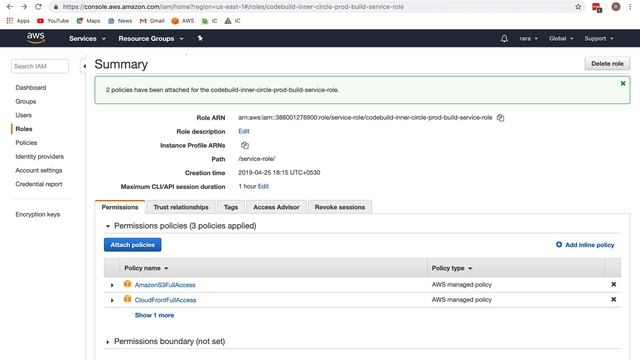Click the browser forward arrow
The height and width of the screenshot is (360, 640).
24,7
